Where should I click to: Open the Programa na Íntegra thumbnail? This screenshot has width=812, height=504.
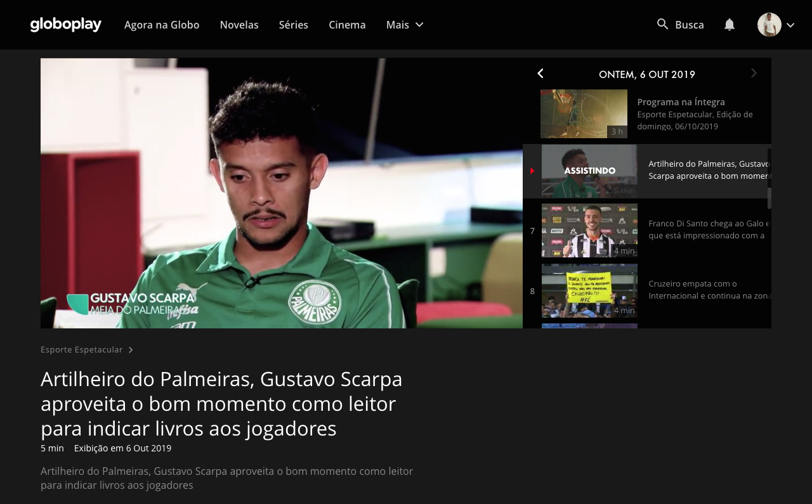[x=584, y=113]
